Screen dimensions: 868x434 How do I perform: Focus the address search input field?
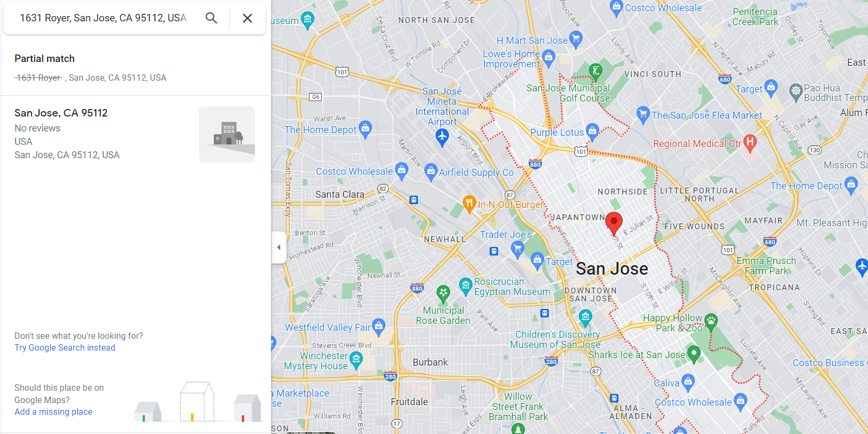(x=103, y=18)
